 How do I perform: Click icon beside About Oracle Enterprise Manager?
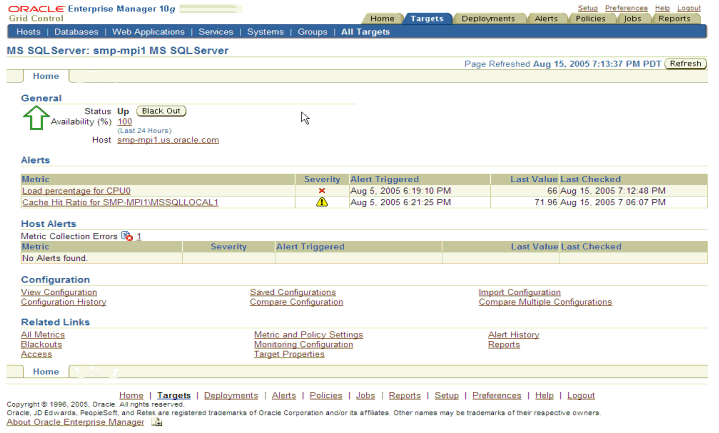click(x=156, y=423)
